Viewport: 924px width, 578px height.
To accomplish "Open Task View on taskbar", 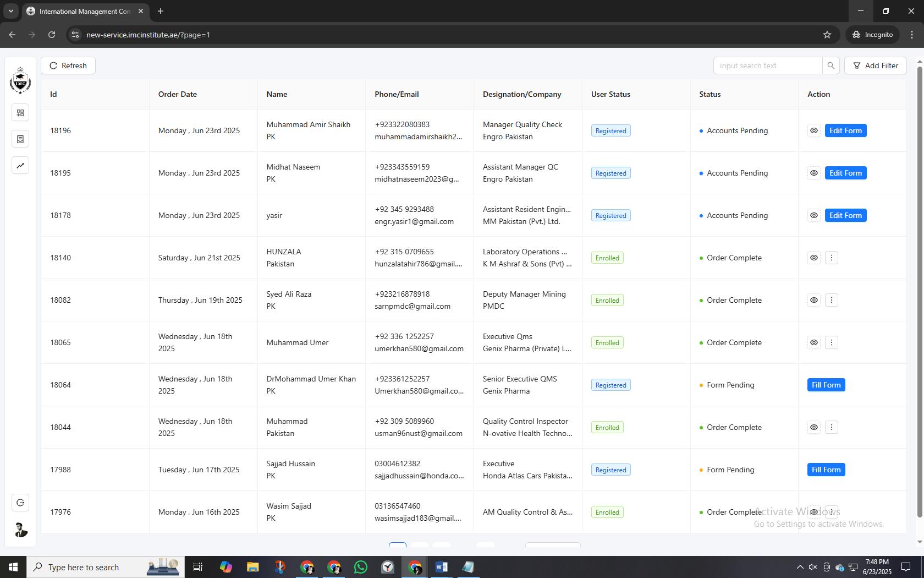I will tap(198, 567).
